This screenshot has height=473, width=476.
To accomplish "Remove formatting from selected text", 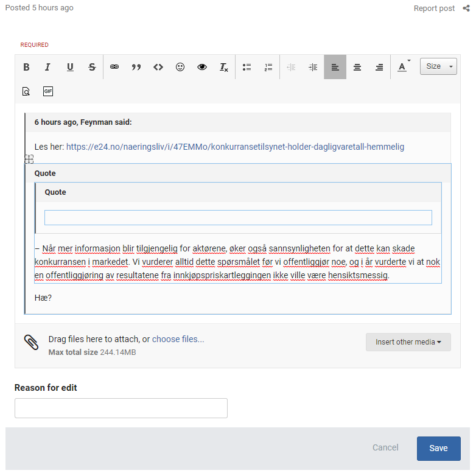I will point(224,67).
